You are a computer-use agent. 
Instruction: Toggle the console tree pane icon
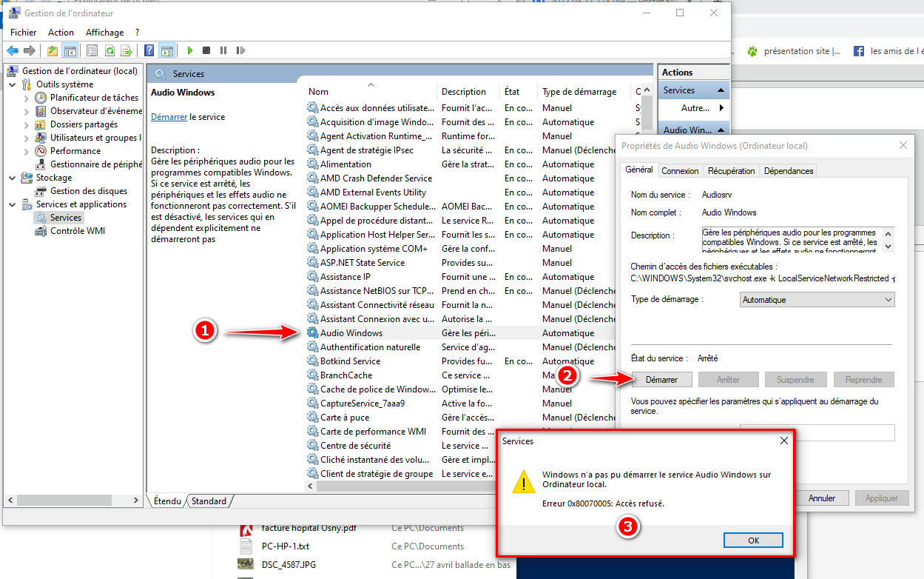click(70, 50)
